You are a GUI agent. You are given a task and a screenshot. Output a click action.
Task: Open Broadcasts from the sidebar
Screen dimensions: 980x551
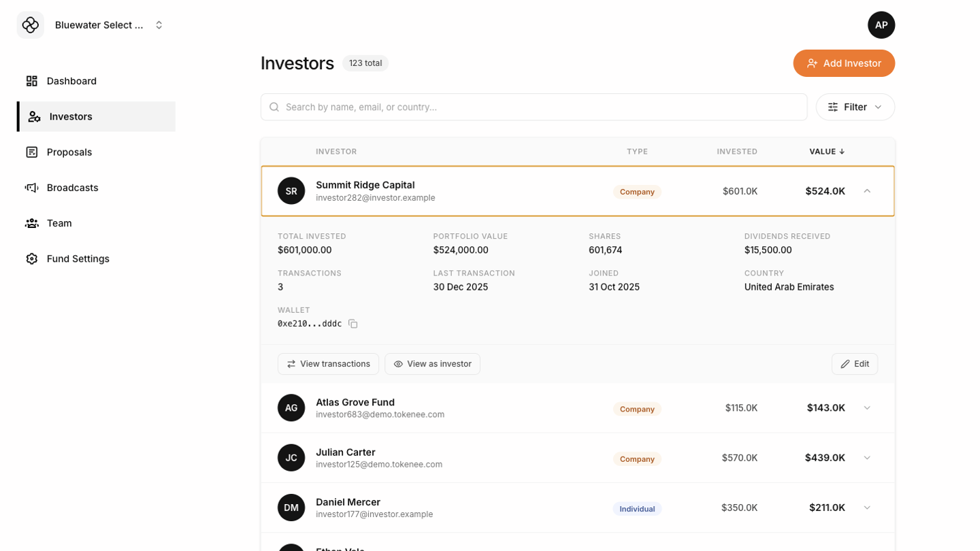[72, 188]
